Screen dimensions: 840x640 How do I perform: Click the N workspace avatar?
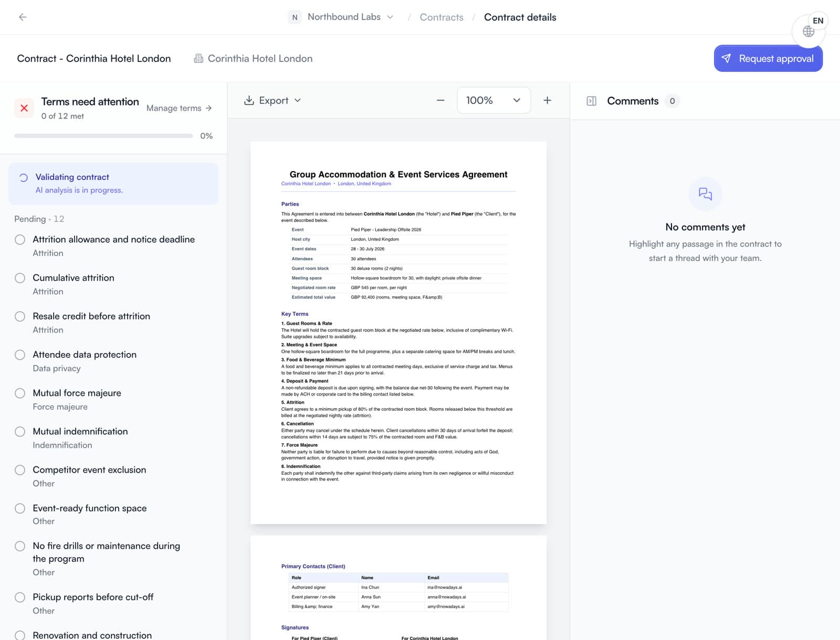pos(295,17)
